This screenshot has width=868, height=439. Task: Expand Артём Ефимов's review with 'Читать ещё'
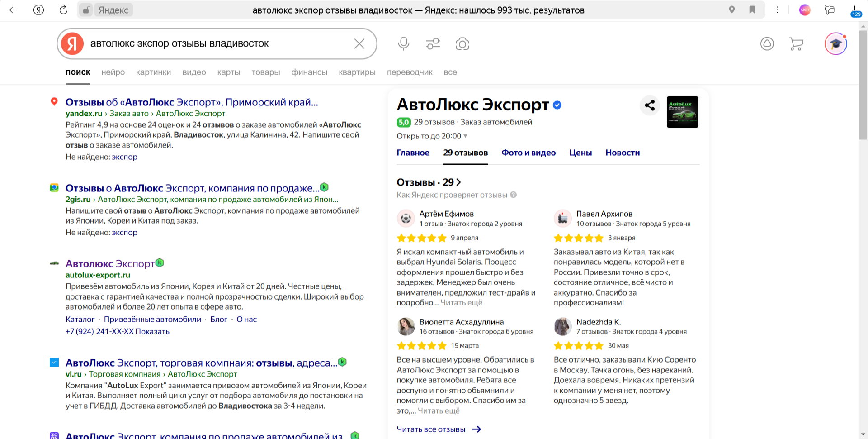(462, 303)
